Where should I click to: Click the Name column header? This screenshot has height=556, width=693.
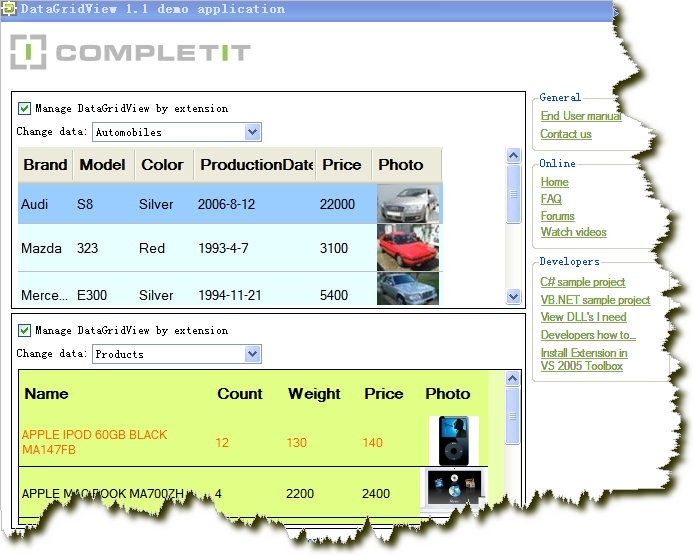pos(46,393)
